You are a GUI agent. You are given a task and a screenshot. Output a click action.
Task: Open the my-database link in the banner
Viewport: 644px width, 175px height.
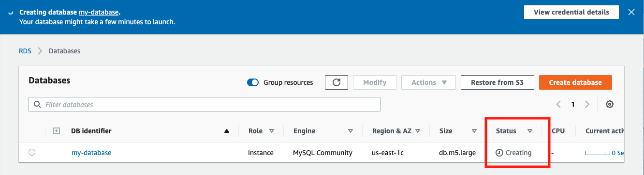coord(99,12)
